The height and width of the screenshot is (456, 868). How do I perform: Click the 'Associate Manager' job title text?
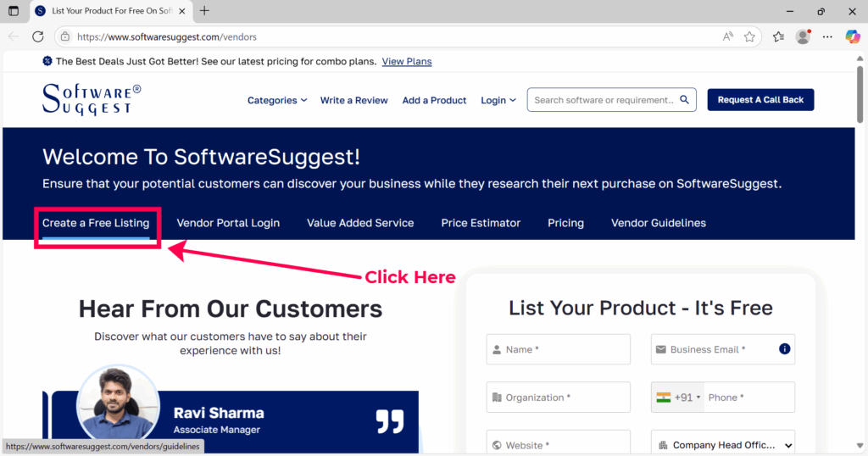(216, 430)
